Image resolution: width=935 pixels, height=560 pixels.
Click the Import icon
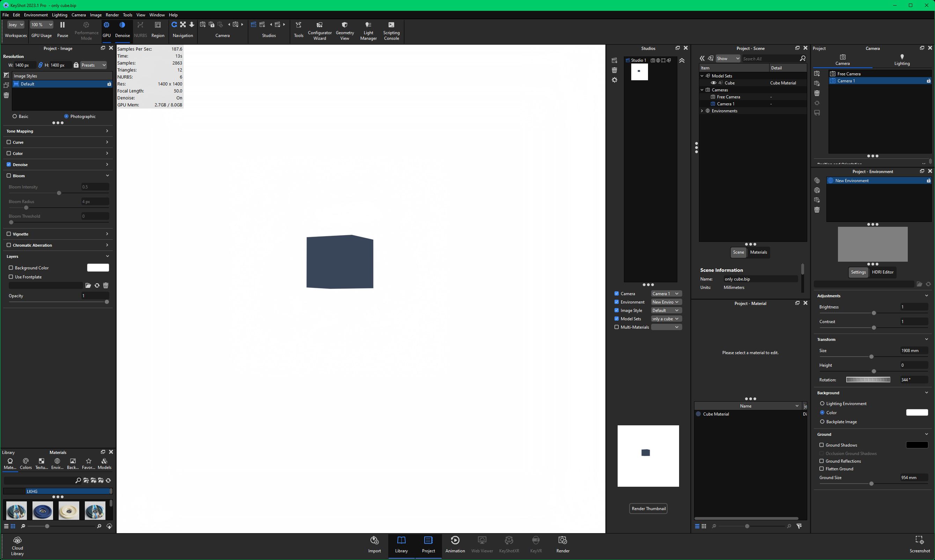pyautogui.click(x=374, y=545)
